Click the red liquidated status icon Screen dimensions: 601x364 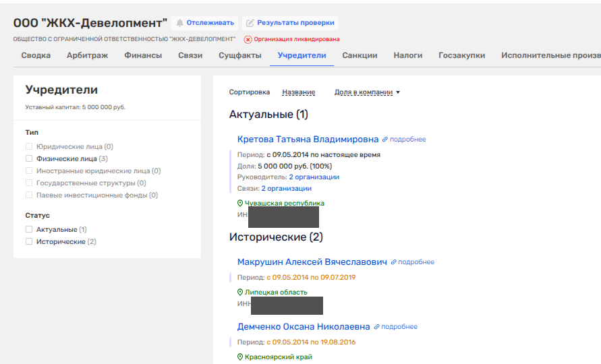point(248,40)
